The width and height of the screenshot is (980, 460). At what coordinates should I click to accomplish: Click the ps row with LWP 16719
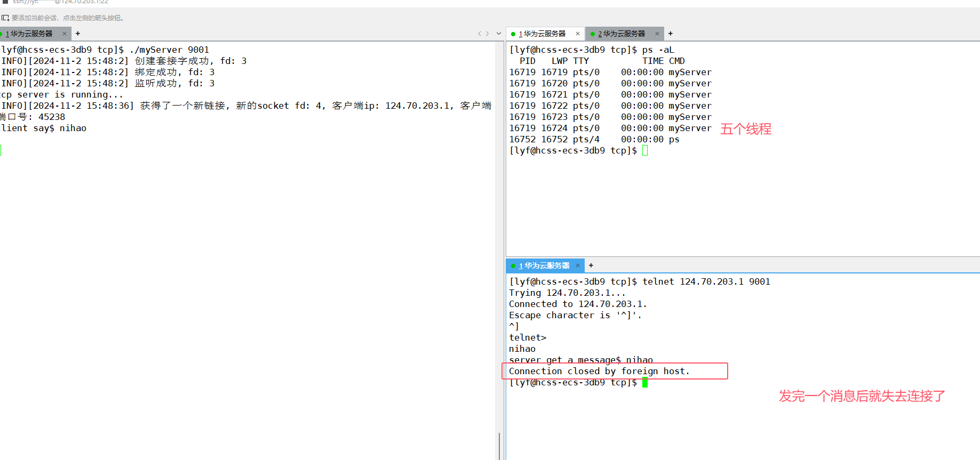610,72
